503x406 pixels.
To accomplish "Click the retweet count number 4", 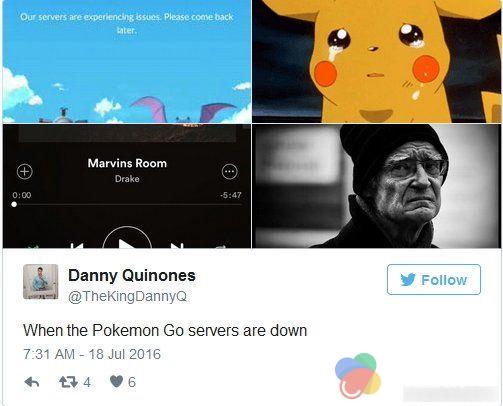I will pyautogui.click(x=87, y=382).
